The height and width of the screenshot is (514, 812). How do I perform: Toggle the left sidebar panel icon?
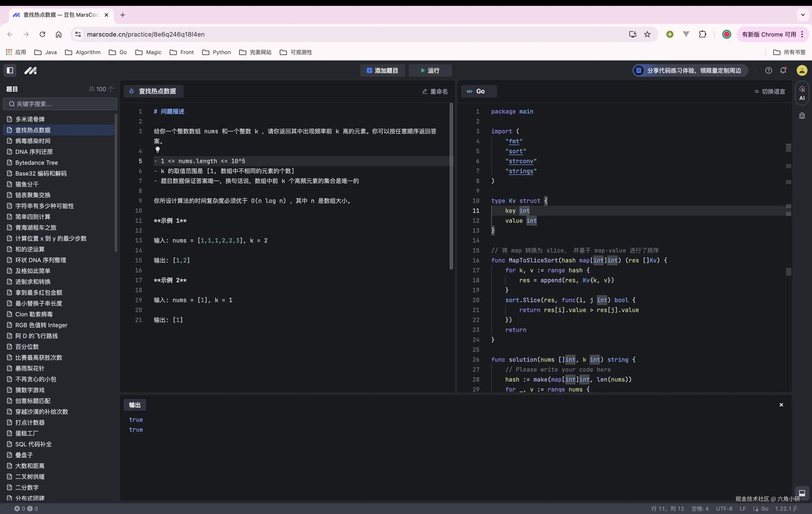tap(10, 70)
